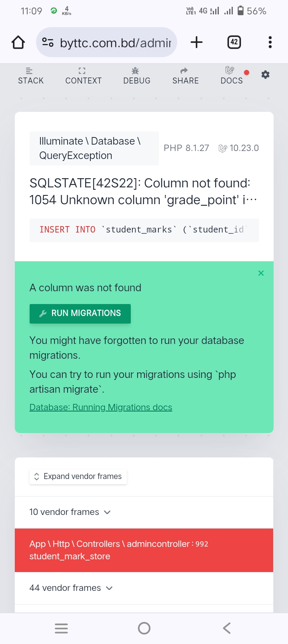The height and width of the screenshot is (644, 288).
Task: Jump to the DEBUG section
Action: pyautogui.click(x=137, y=76)
